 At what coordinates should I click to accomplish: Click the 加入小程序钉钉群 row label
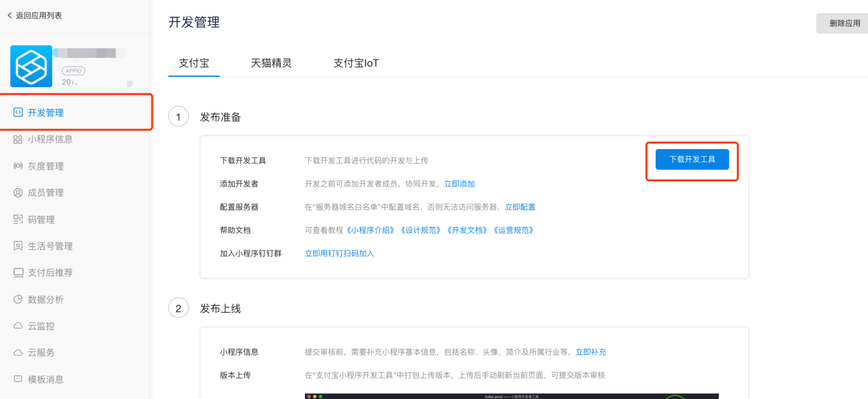[x=251, y=253]
